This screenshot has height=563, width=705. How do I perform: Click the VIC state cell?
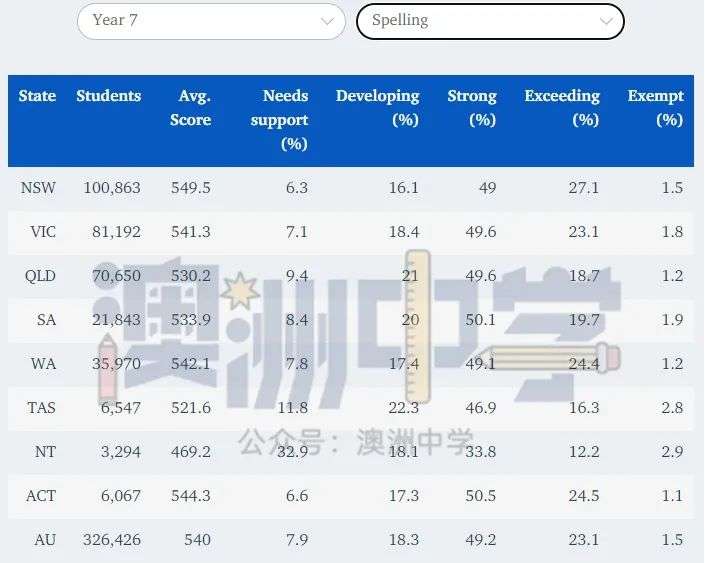(43, 232)
